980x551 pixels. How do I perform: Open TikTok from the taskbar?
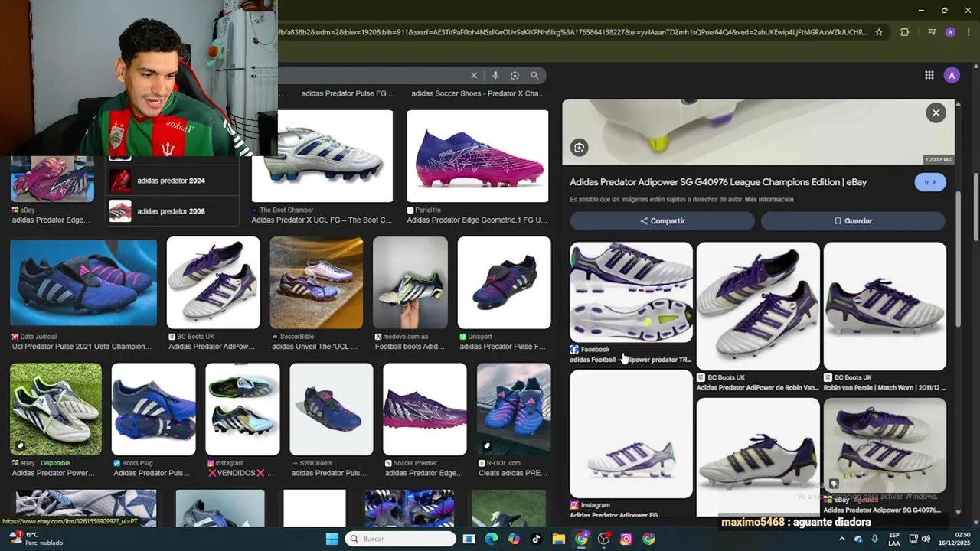click(x=536, y=539)
